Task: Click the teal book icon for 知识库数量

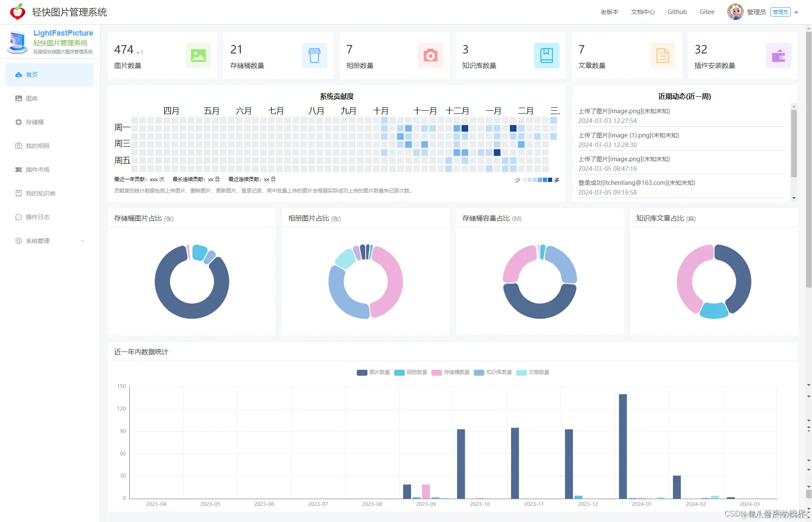Action: pyautogui.click(x=547, y=56)
